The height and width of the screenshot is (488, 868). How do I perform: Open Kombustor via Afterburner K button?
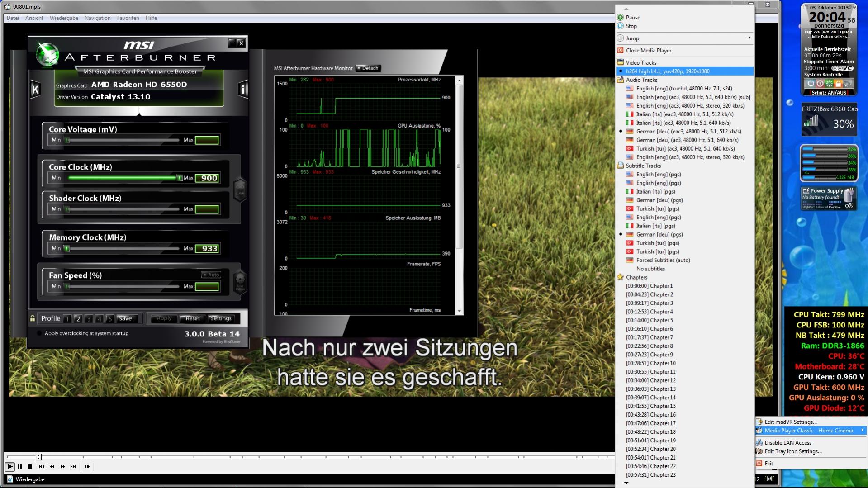[x=35, y=90]
